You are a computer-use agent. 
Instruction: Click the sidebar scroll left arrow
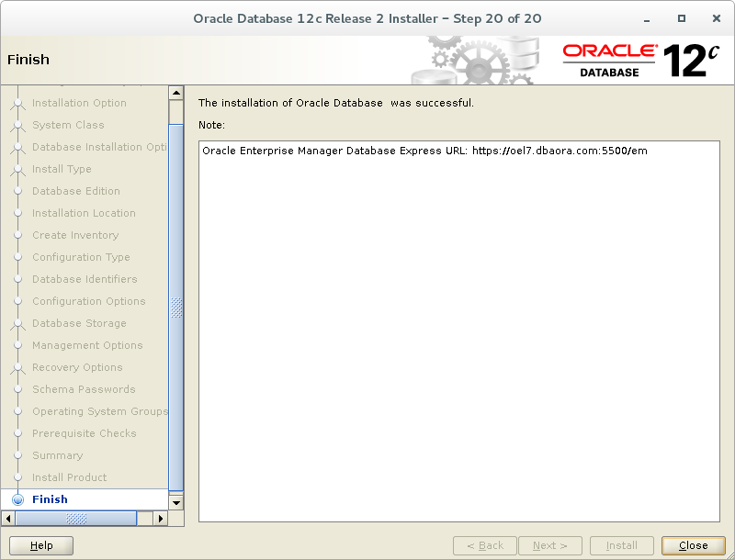[8, 519]
